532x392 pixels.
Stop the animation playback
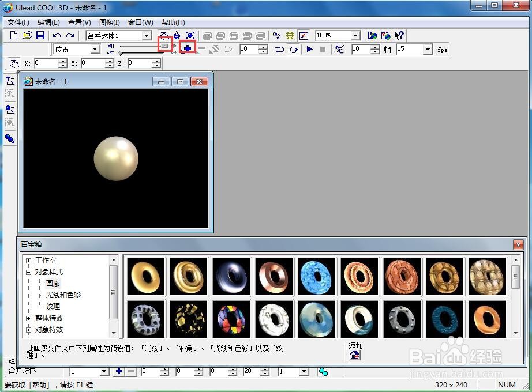(323, 49)
